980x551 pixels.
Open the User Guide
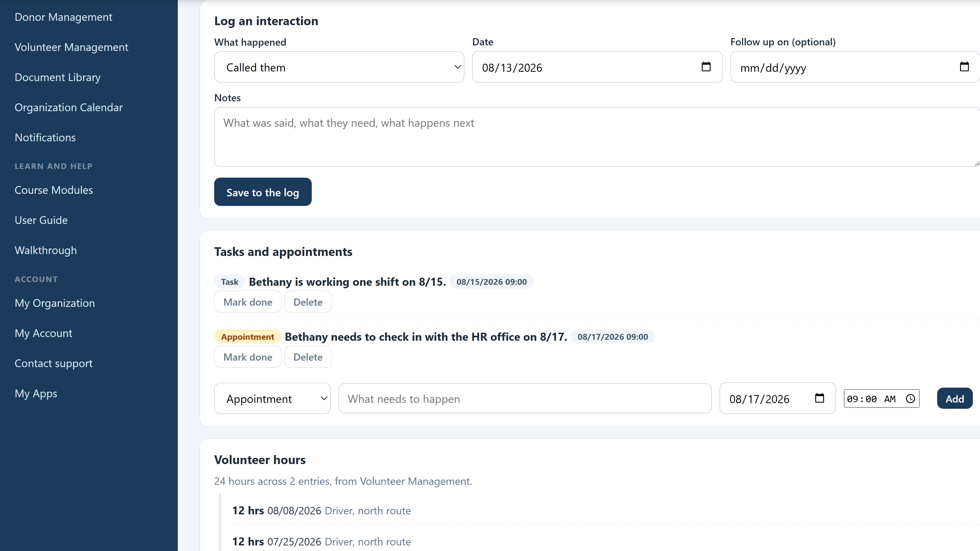(41, 220)
